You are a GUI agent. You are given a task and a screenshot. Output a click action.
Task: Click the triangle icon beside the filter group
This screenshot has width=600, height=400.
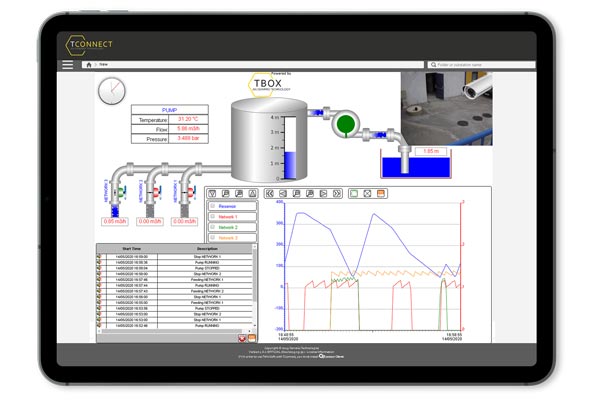click(x=252, y=194)
